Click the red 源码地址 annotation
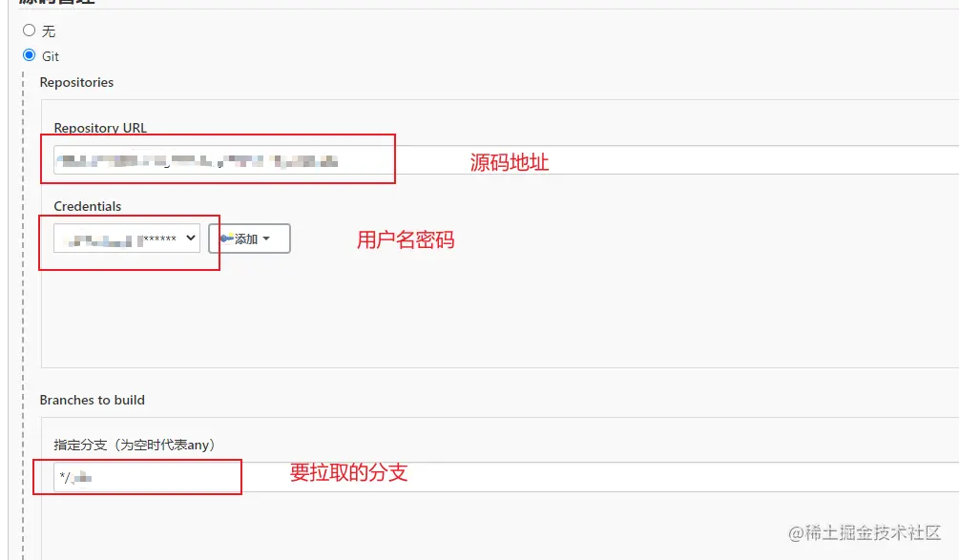The width and height of the screenshot is (959, 560). 510,162
